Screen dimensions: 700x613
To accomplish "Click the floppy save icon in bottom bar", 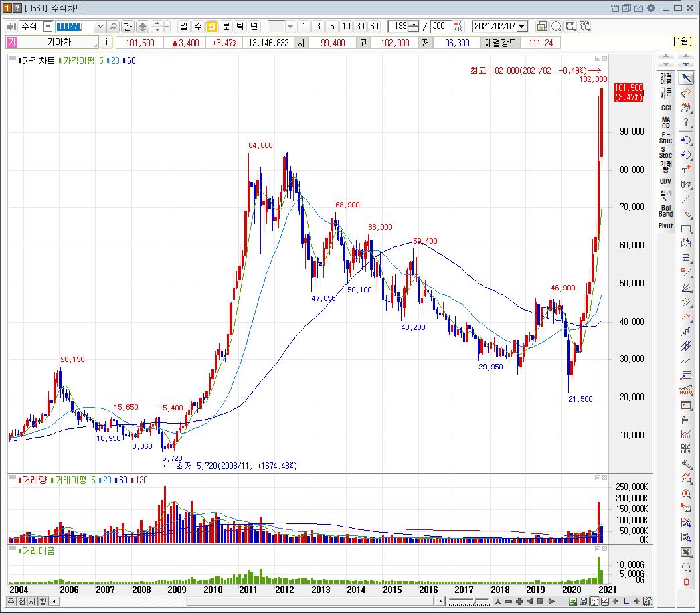I will coord(583,602).
